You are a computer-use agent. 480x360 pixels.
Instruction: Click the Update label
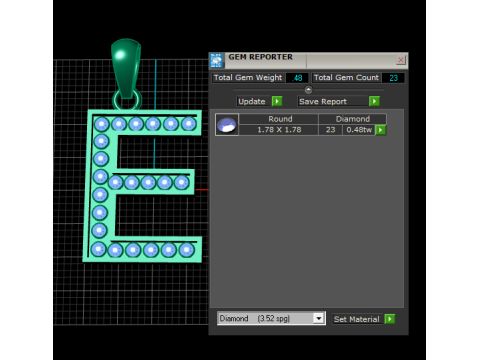(x=252, y=101)
